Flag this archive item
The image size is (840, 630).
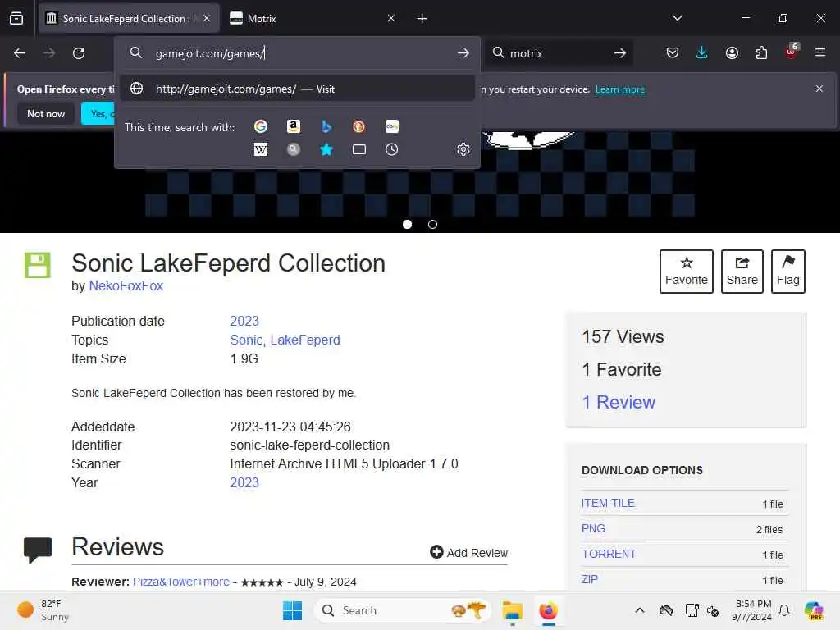pos(788,271)
